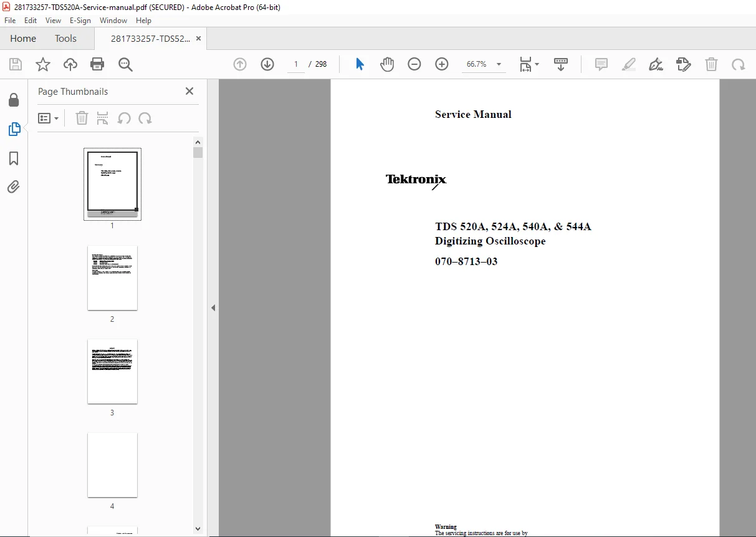The height and width of the screenshot is (537, 756).
Task: Switch to the Tools tab
Action: pyautogui.click(x=65, y=39)
